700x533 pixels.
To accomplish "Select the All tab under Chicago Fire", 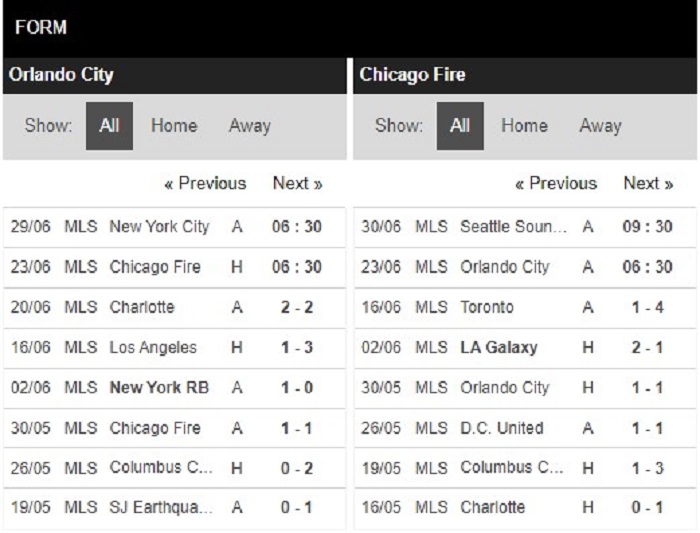I will (460, 126).
